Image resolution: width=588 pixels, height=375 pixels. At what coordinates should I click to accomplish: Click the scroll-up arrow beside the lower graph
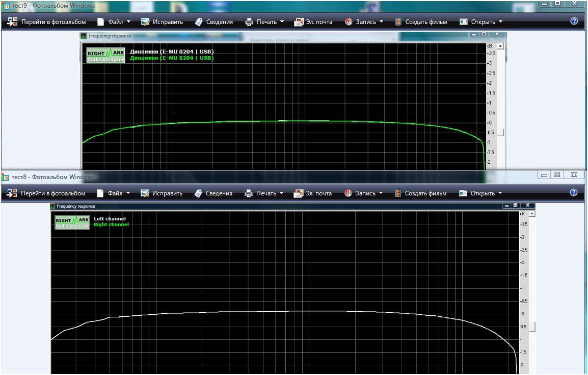pyautogui.click(x=532, y=213)
